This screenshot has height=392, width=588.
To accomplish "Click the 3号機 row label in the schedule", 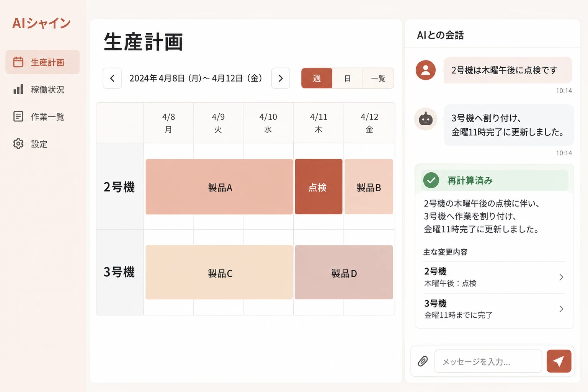I will coord(119,272).
